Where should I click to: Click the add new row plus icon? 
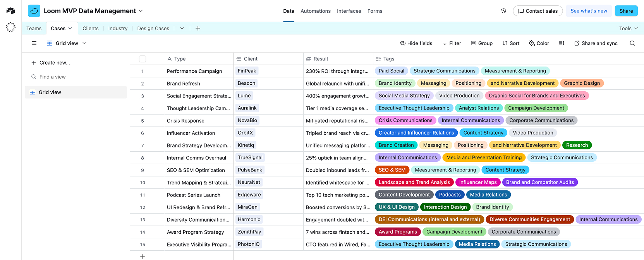[x=143, y=256]
